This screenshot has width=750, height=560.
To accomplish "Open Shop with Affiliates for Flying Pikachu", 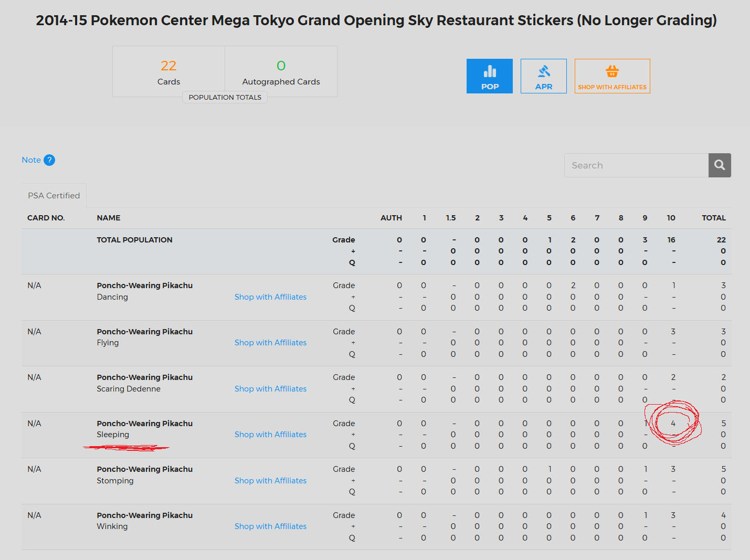I will pyautogui.click(x=270, y=343).
